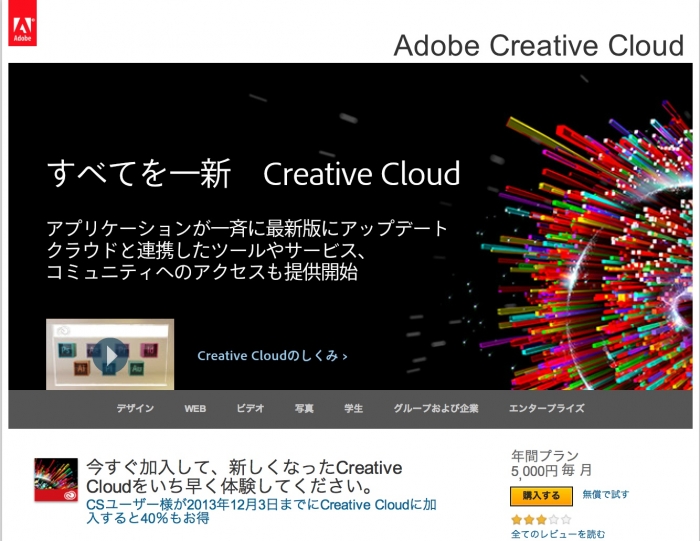
Task: Click the 年間プラン price text
Action: pos(551,463)
